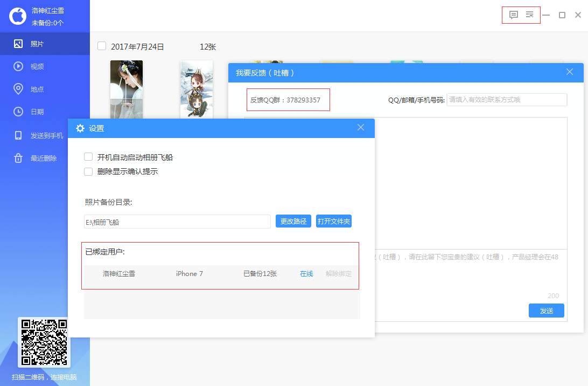Click the clock icon beside 日期
This screenshot has height=386, width=588.
coord(18,112)
